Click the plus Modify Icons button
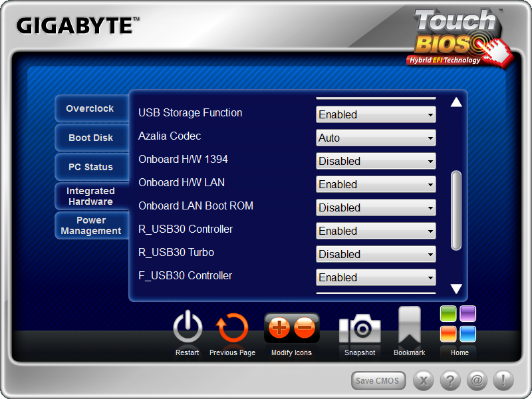 (x=279, y=328)
